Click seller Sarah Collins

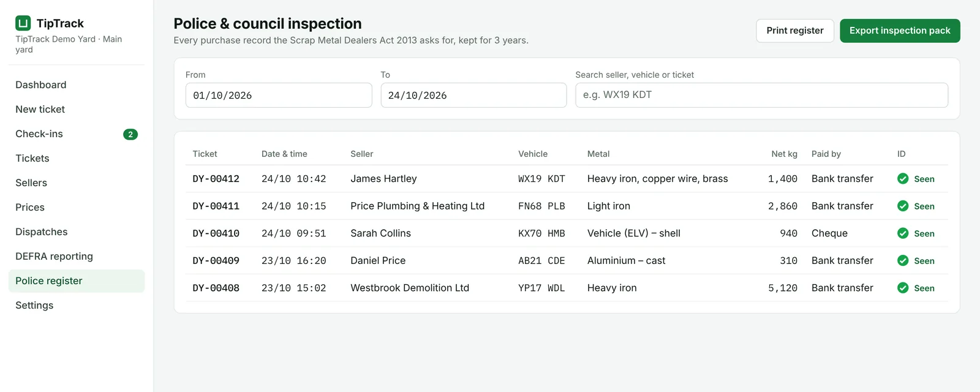[x=381, y=233]
